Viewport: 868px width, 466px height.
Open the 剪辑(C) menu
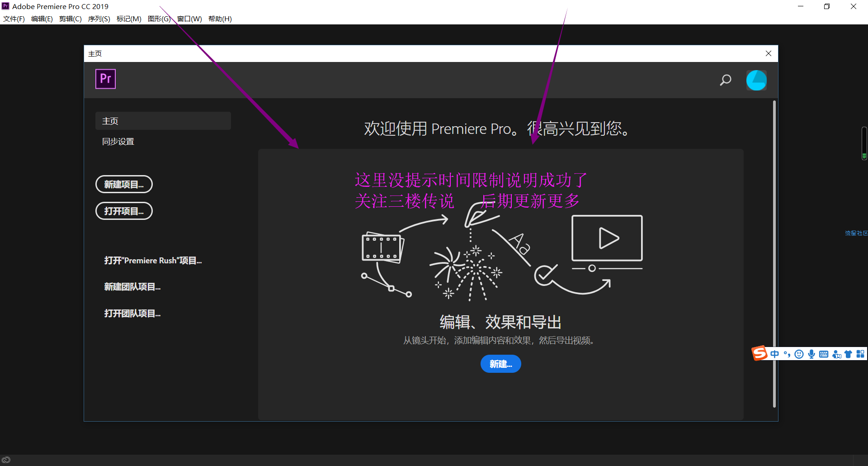[71, 19]
